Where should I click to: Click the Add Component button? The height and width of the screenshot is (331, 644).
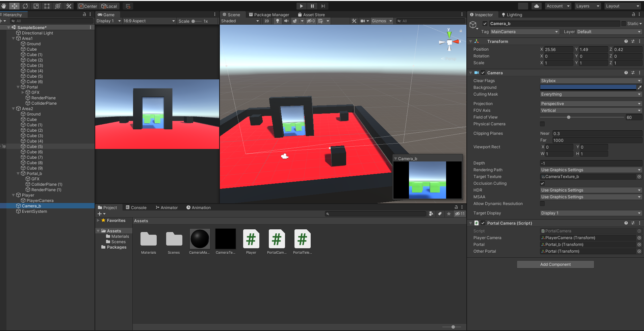[555, 264]
